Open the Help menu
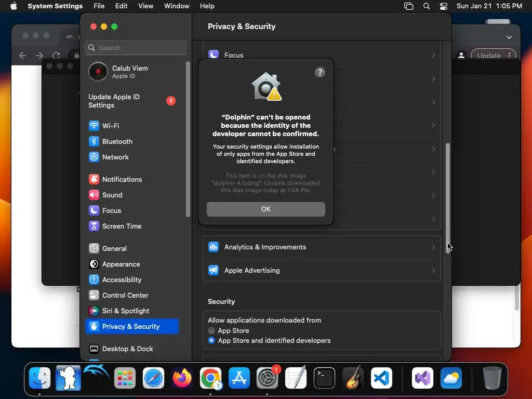This screenshot has width=532, height=399. (x=207, y=6)
